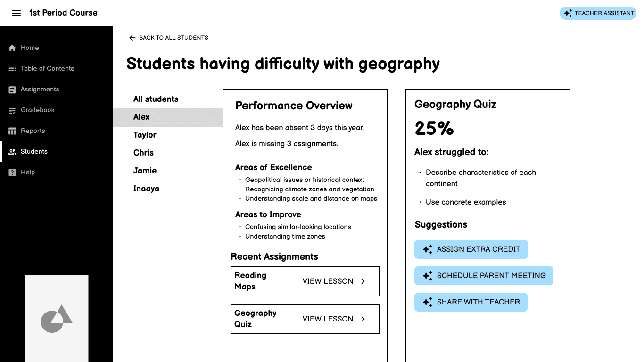Viewport: 644px width, 362px height.
Task: Click Back to All Students link
Action: [173, 37]
